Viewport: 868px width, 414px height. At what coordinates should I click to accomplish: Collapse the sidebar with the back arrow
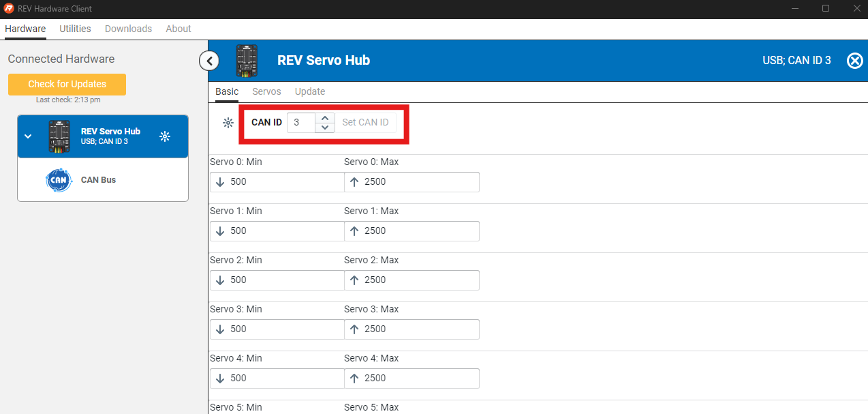point(209,61)
